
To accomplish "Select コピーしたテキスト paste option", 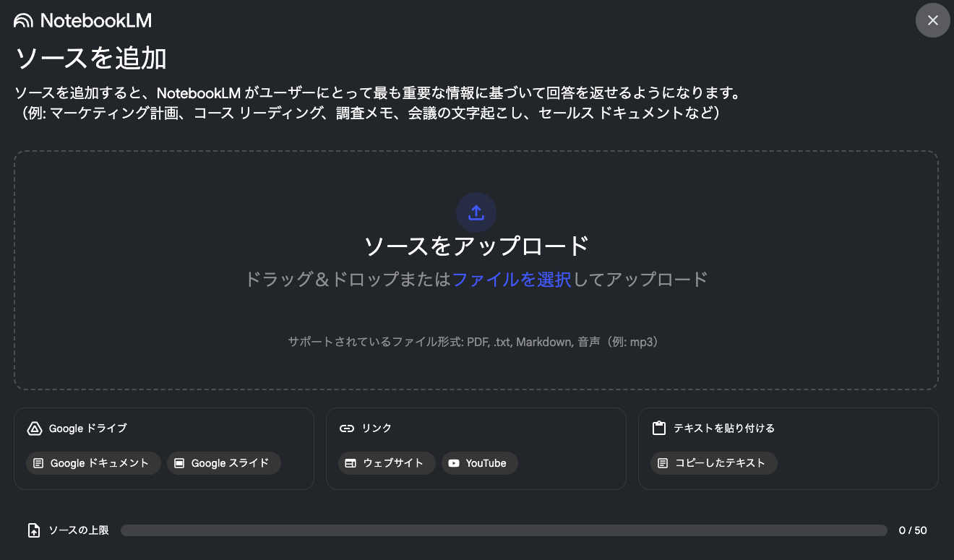I will [714, 463].
